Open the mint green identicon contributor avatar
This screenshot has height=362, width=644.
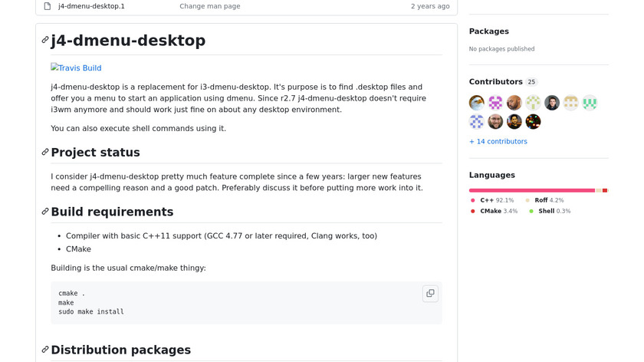click(590, 103)
